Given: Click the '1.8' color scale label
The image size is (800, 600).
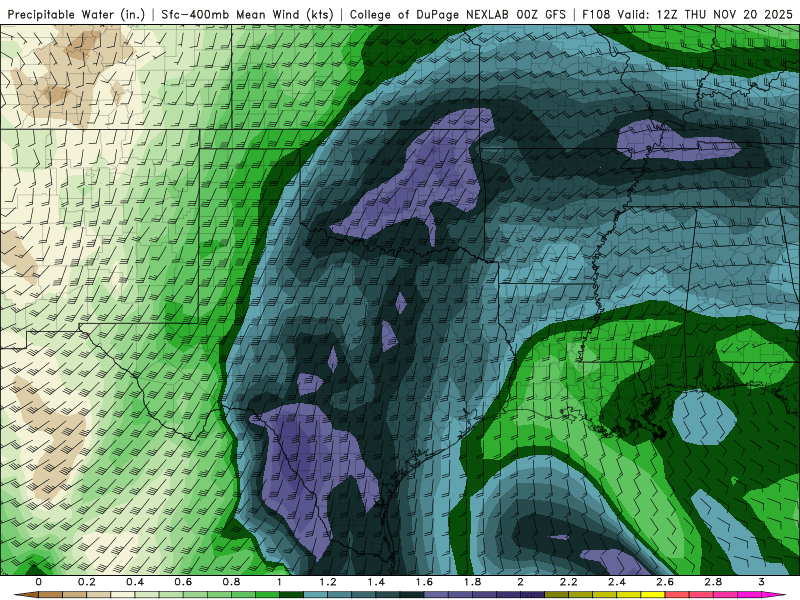Looking at the screenshot, I should tap(472, 582).
